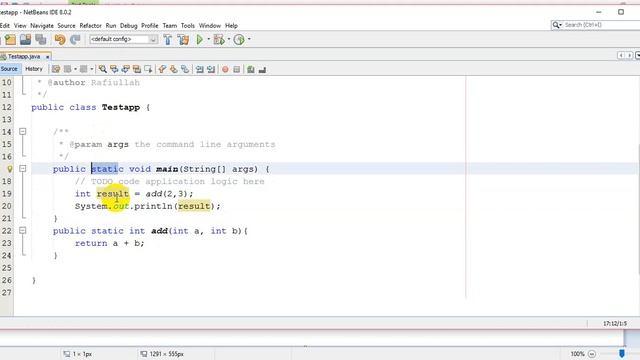Click Stop Macro Recording icon
This screenshot has width=640, height=360.
(x=236, y=69)
